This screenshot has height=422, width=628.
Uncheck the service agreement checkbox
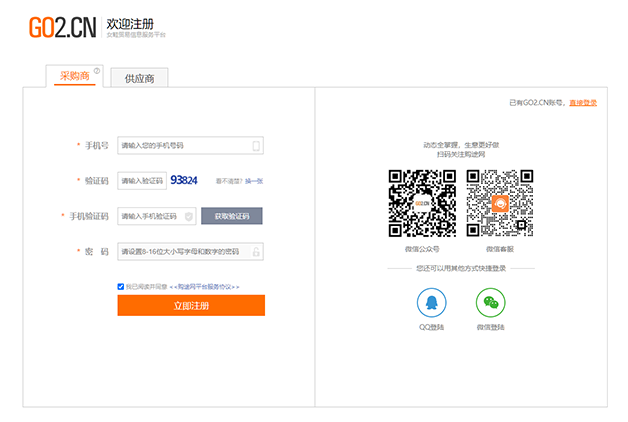tap(121, 286)
